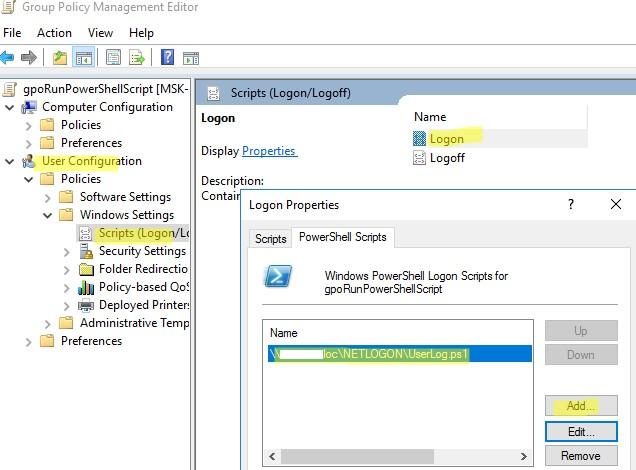Expand the Deployed Printers node
Viewport: 636px width, 470px height.
[x=67, y=306]
